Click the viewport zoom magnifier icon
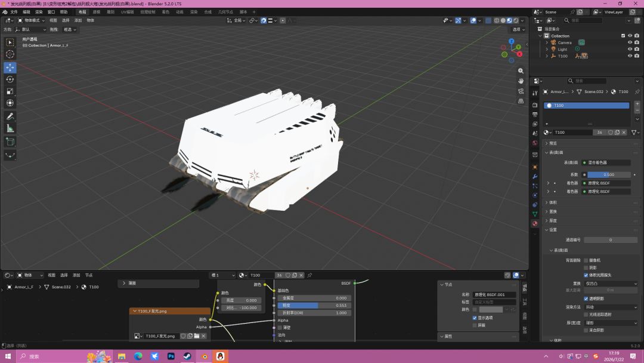This screenshot has height=363, width=644. (x=521, y=71)
